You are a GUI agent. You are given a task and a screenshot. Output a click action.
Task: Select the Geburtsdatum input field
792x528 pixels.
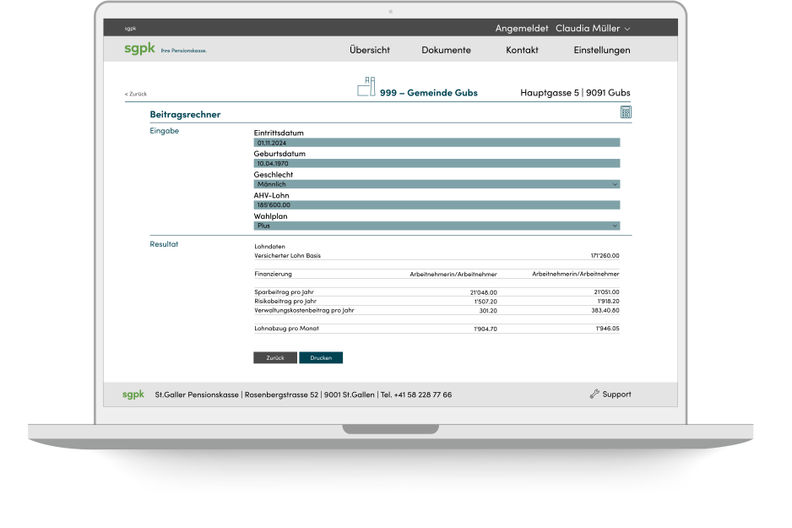437,163
